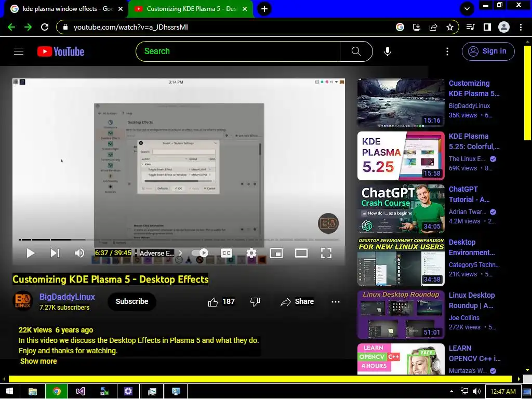Open the BigDaddyLinux channel name link

coord(67,297)
